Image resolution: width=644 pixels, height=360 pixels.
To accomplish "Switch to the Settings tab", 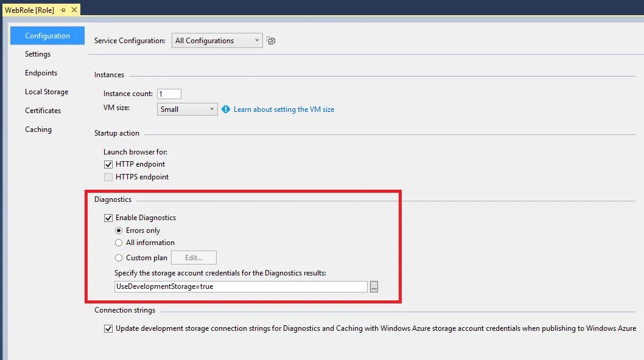I will click(38, 54).
